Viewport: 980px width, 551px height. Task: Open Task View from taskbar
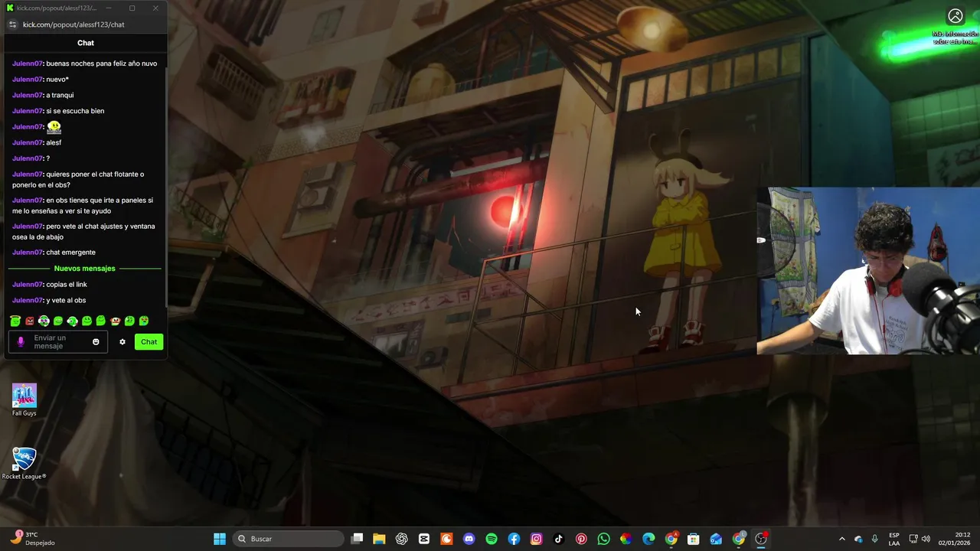coord(357,539)
